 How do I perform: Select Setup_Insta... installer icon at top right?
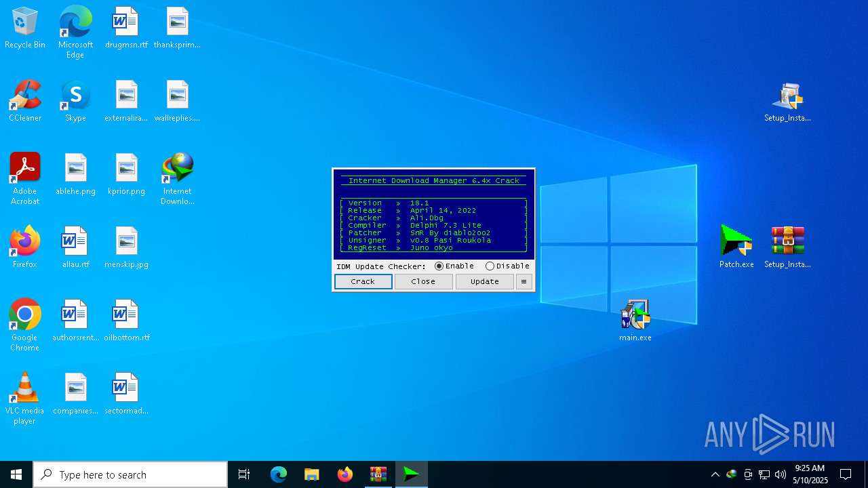pos(787,102)
